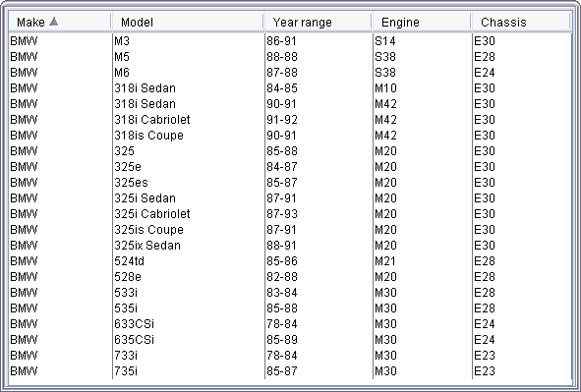
Task: Click the 87-93 year range cell
Action: [320, 214]
